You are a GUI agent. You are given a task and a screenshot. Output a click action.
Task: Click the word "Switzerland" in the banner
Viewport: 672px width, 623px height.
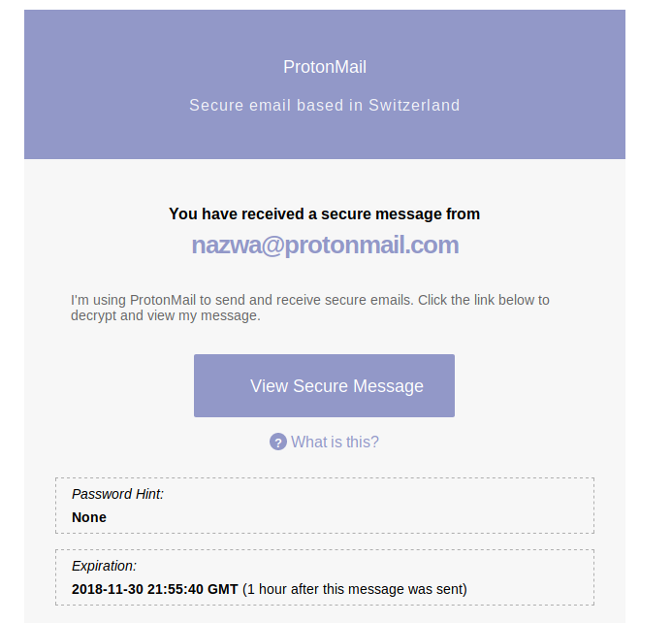tap(414, 105)
